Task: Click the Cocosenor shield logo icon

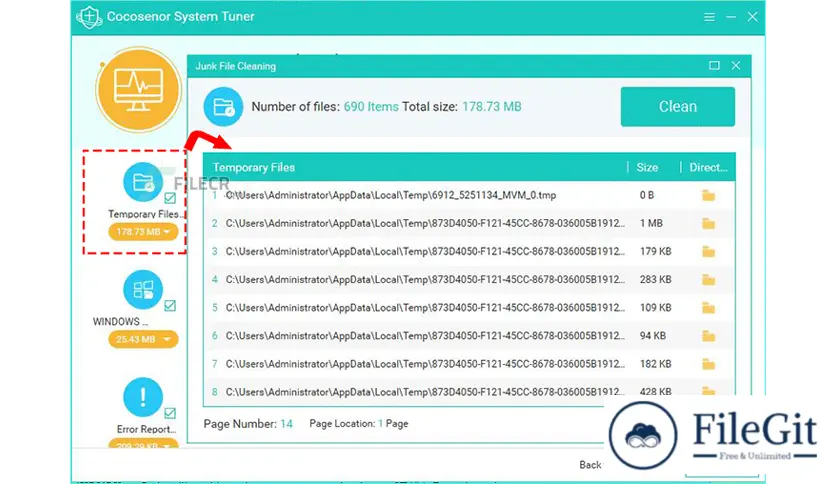Action: (89, 17)
